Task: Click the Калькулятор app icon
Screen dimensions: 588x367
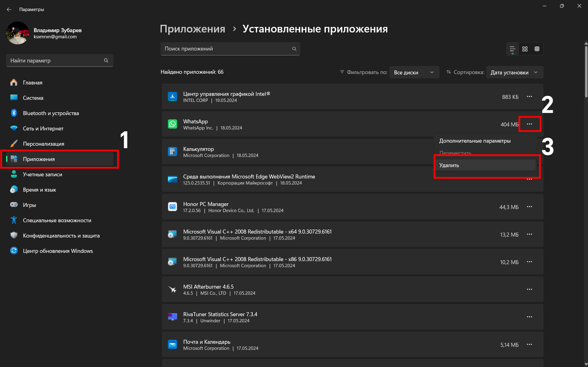Action: (173, 152)
